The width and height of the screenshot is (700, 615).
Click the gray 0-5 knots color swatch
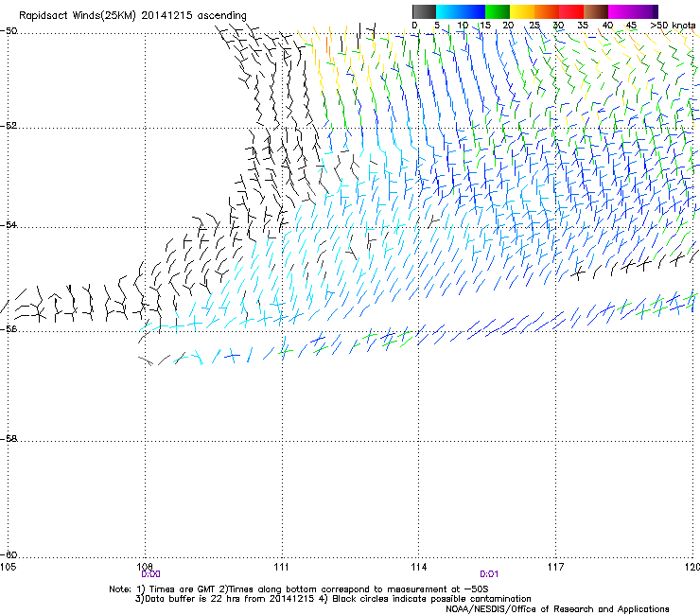coord(424,11)
